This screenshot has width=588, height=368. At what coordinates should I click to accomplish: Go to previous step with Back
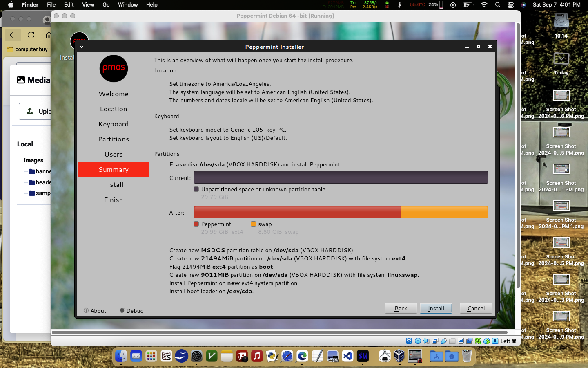point(401,308)
